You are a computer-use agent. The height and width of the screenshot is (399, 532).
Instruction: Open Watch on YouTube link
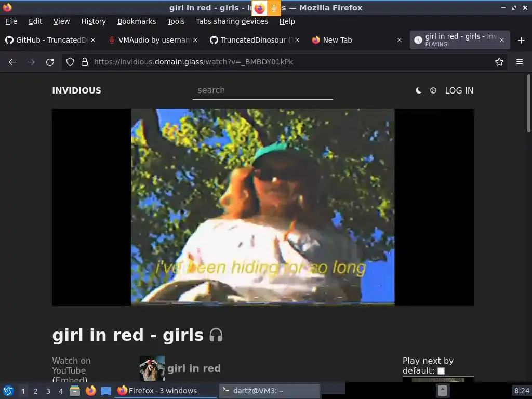71,366
